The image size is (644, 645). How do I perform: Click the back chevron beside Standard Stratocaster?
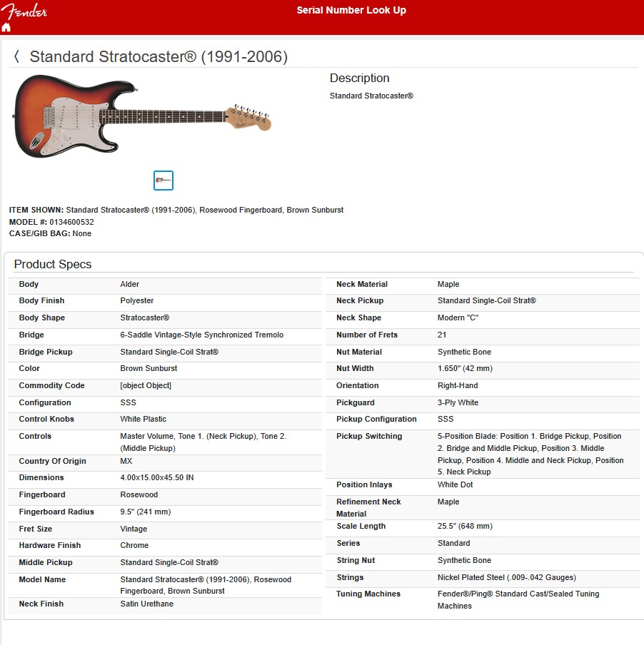point(16,56)
